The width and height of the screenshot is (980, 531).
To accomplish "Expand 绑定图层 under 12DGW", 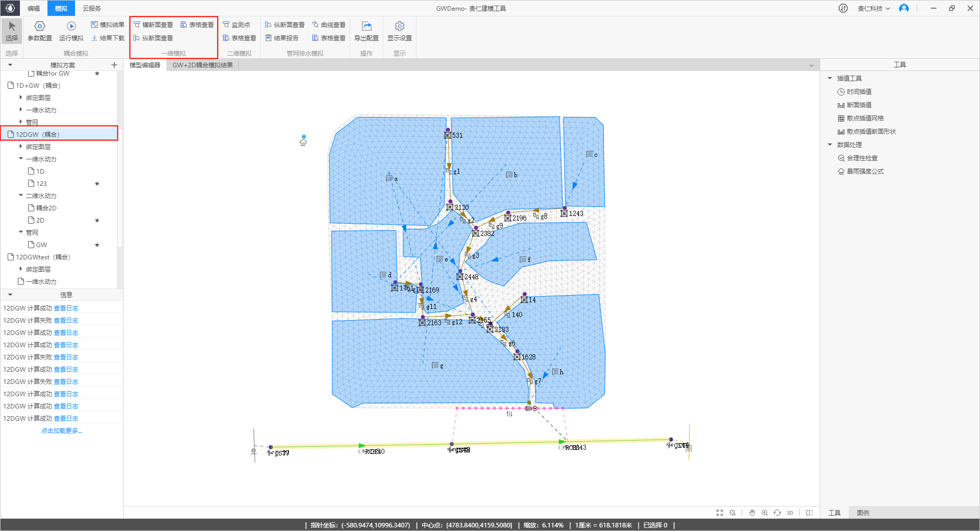I will point(21,147).
